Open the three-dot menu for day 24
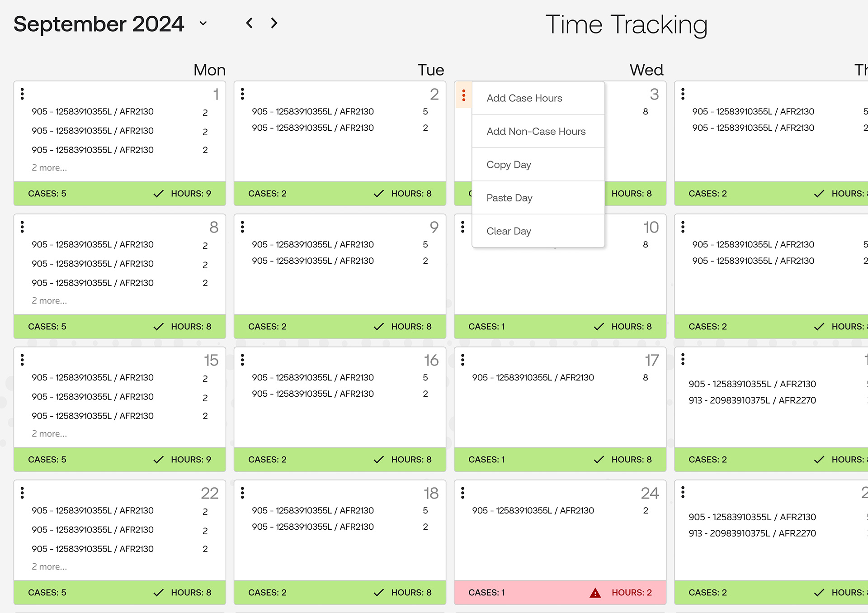 click(462, 493)
